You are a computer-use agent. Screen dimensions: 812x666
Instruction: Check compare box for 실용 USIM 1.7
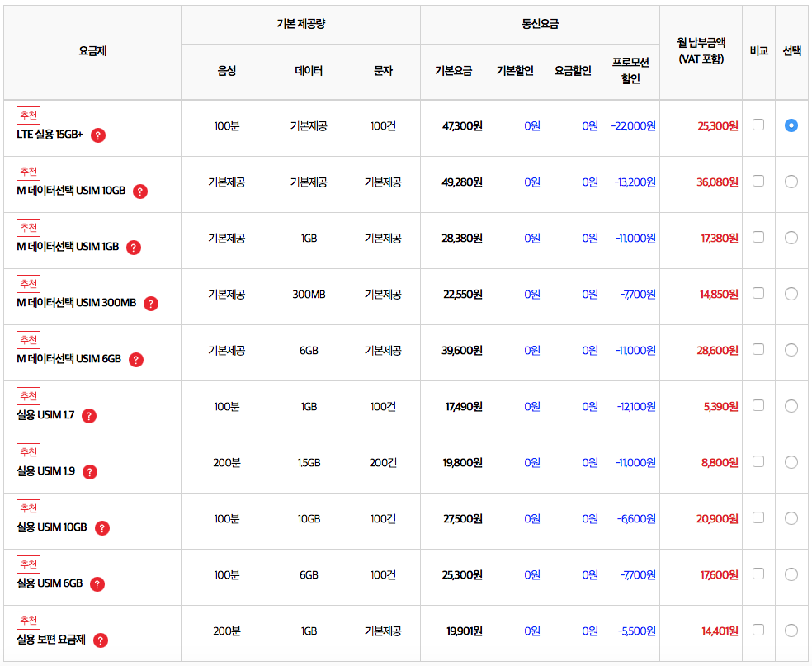tap(758, 405)
